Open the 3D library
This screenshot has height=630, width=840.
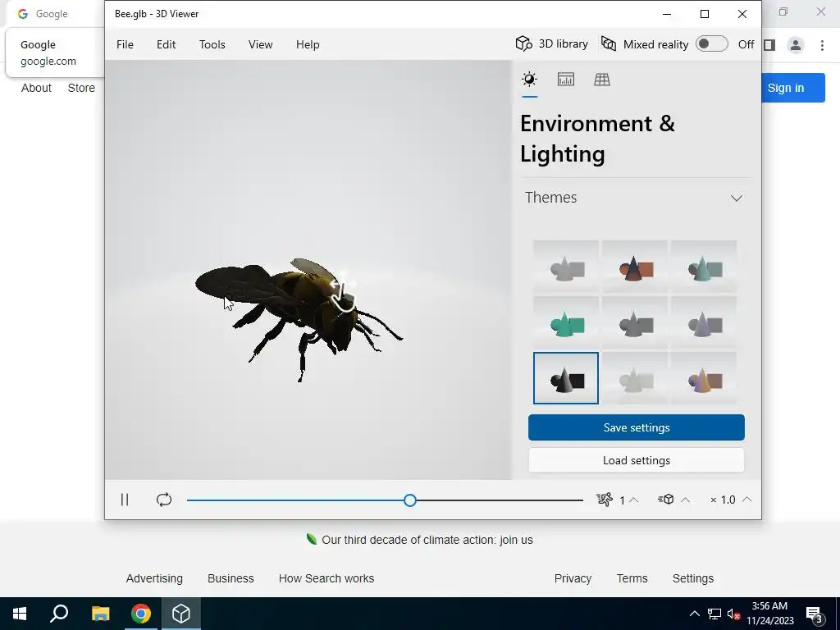(552, 44)
